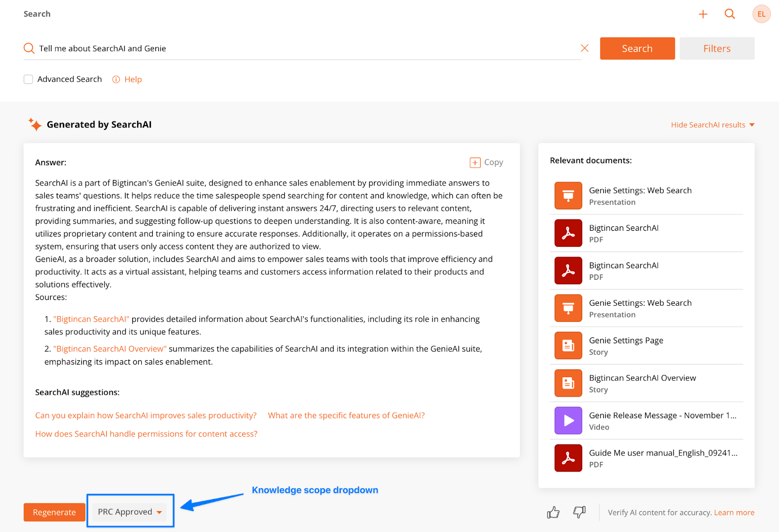Viewport: 779px width, 532px height.
Task: Regenerate the SearchAI answer
Action: click(55, 512)
